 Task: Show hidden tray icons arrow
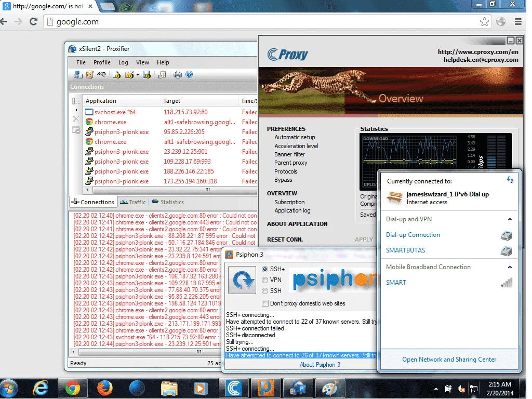point(436,389)
